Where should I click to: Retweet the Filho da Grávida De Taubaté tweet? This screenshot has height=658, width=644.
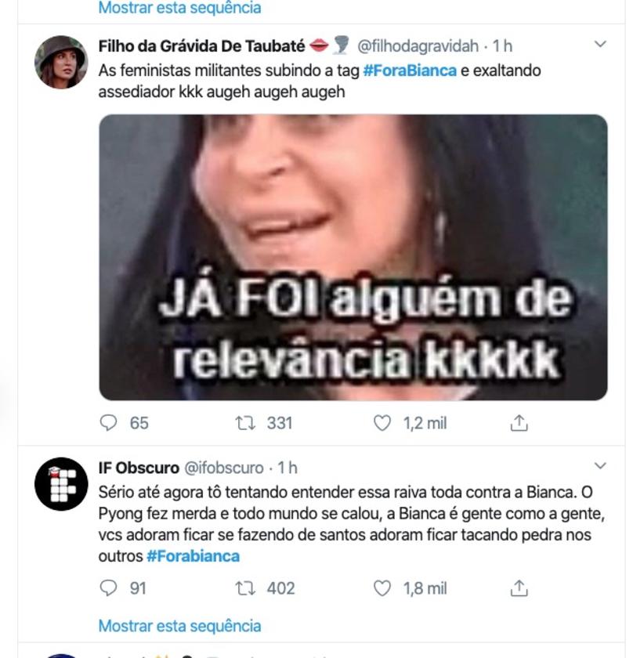tap(245, 422)
